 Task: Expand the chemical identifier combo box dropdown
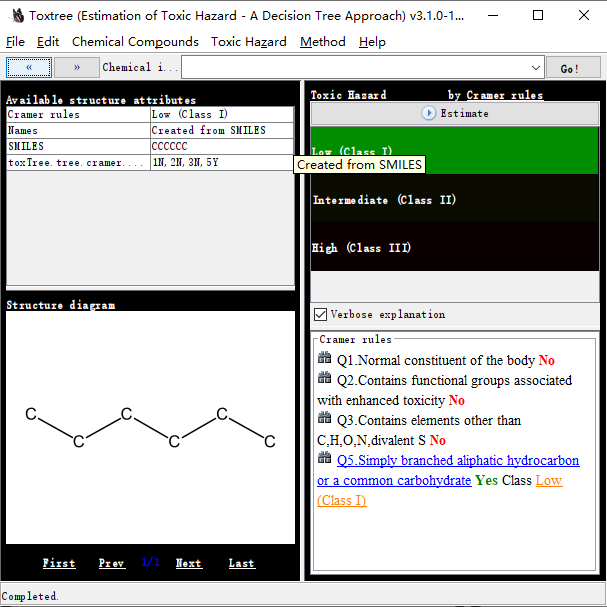536,68
